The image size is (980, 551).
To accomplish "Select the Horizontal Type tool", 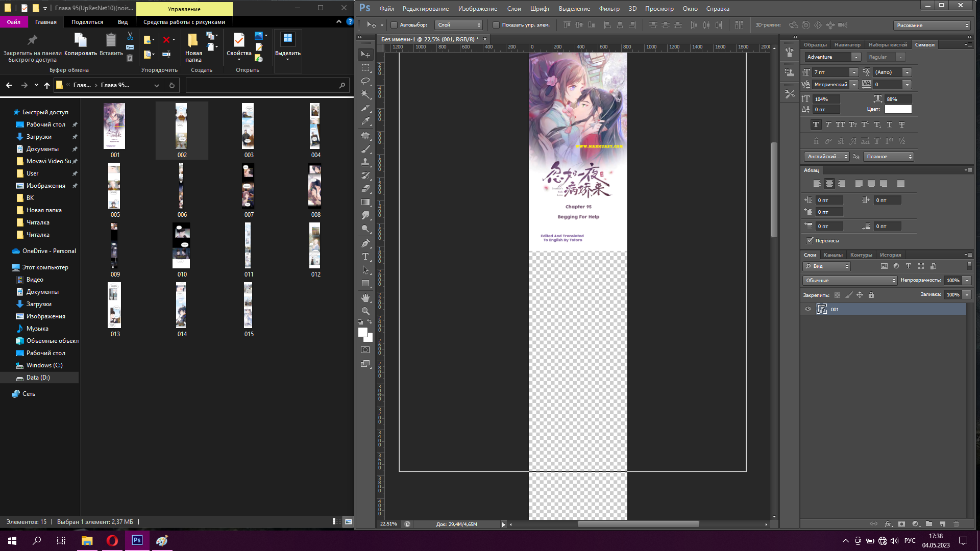I will point(365,257).
